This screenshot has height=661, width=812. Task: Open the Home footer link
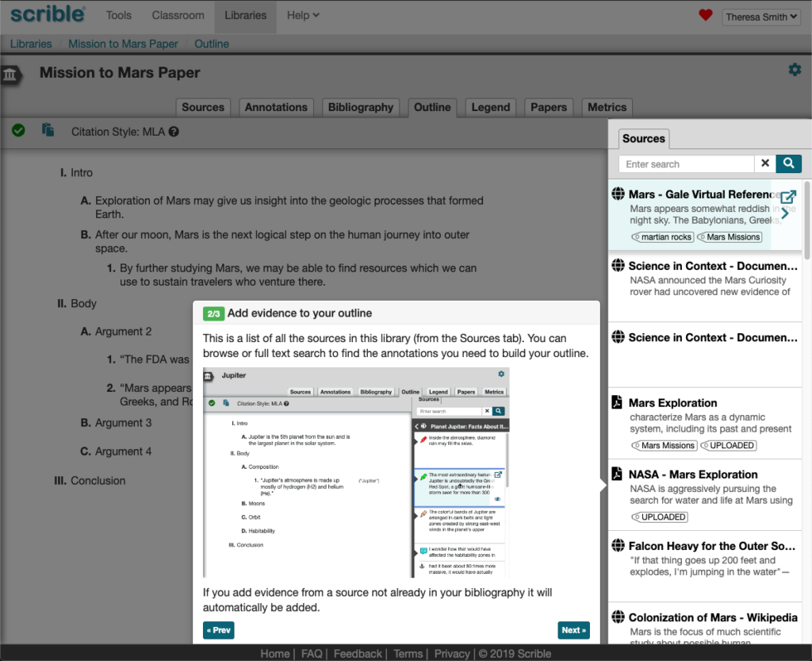(x=275, y=654)
